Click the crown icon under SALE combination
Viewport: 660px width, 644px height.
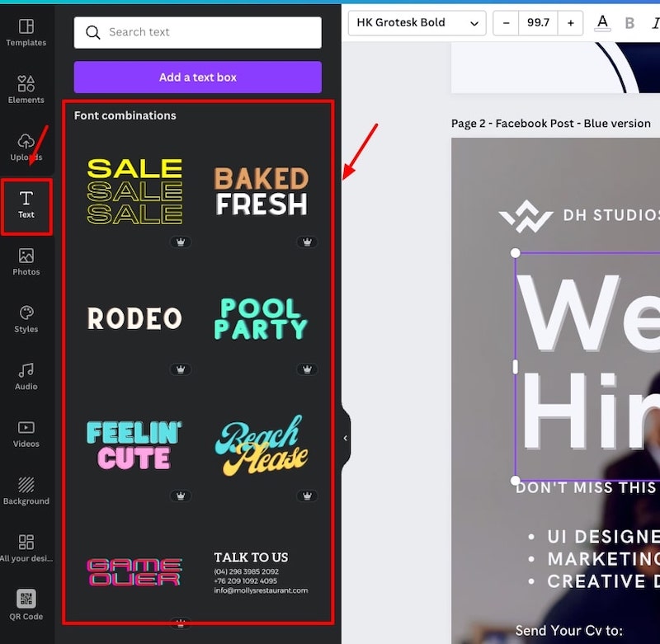click(x=181, y=242)
